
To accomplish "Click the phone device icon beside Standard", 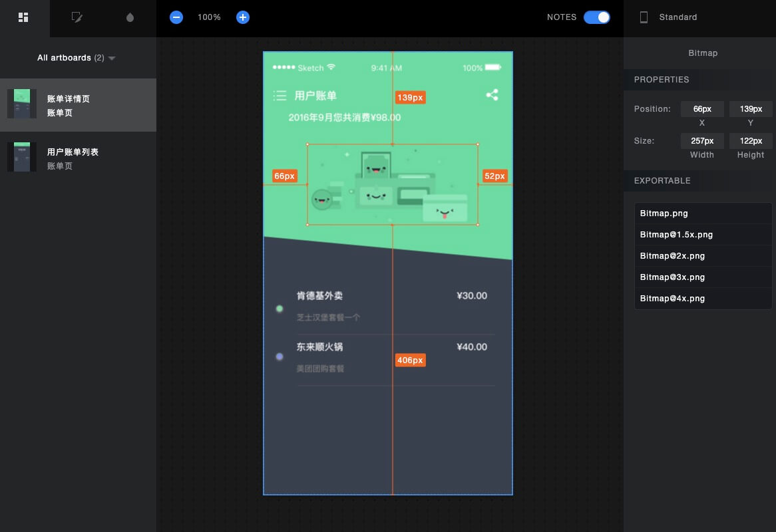I will (644, 17).
